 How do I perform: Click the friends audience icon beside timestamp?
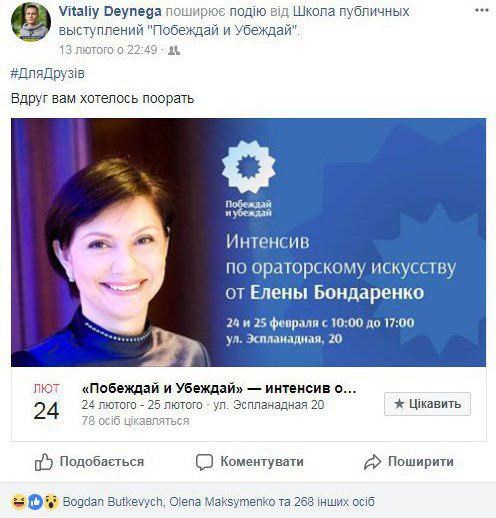click(174, 50)
